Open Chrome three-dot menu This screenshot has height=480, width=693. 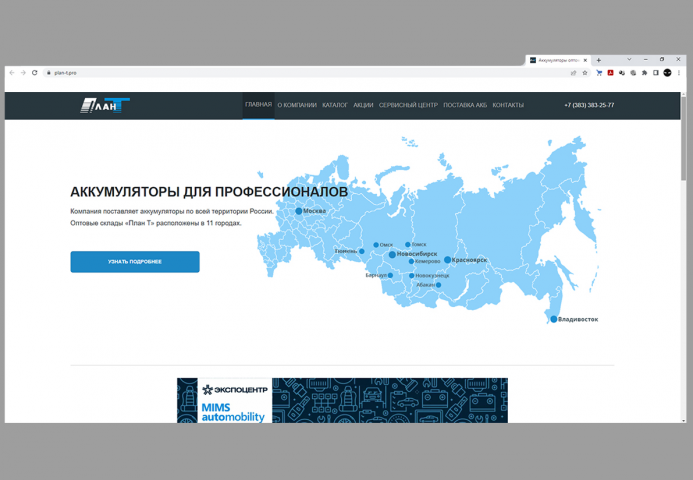(x=679, y=73)
